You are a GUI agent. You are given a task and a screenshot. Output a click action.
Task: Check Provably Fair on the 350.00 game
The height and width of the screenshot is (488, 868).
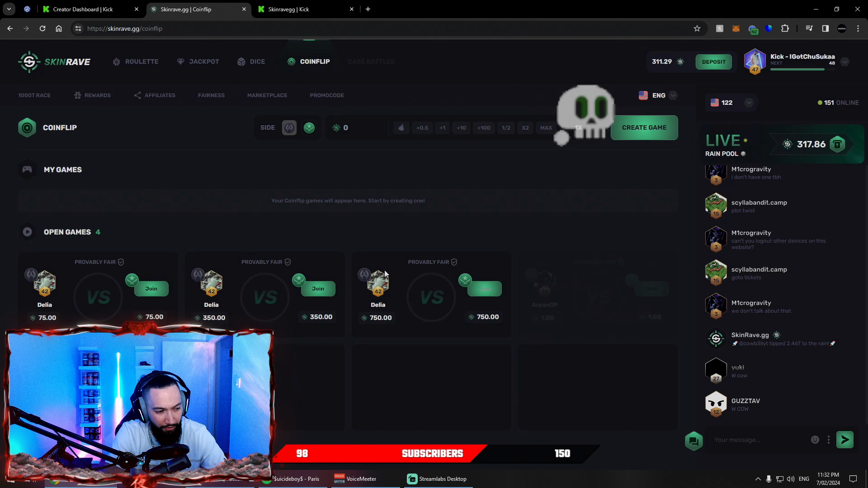pyautogui.click(x=266, y=262)
